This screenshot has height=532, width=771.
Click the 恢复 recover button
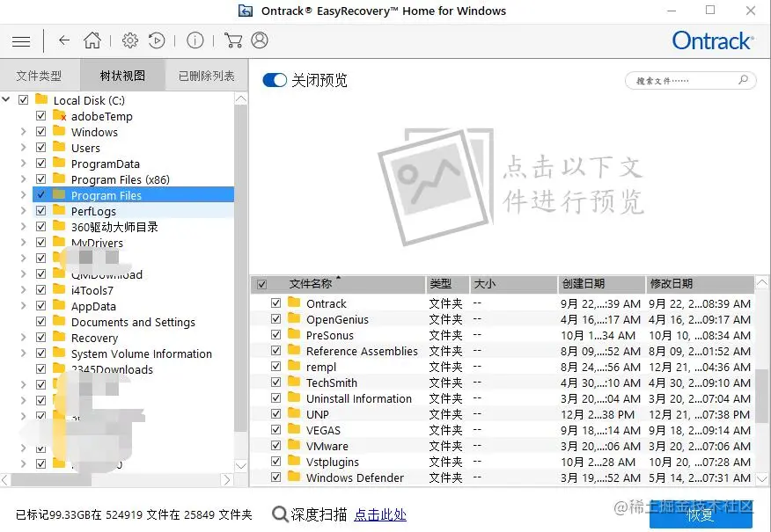point(701,514)
